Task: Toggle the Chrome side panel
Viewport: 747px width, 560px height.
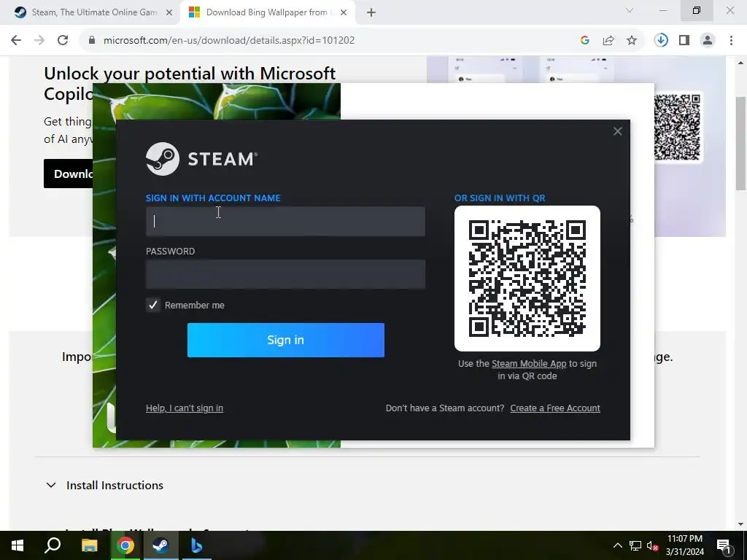Action: point(684,41)
